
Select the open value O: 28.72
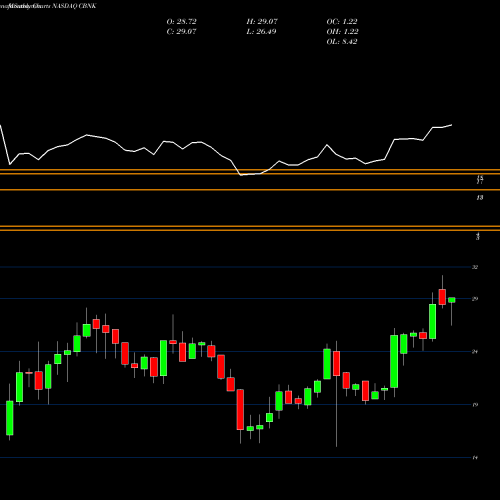[182, 22]
